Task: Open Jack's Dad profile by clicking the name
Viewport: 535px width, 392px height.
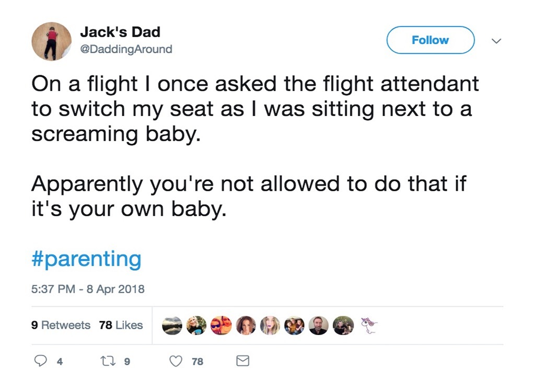Action: [x=121, y=32]
